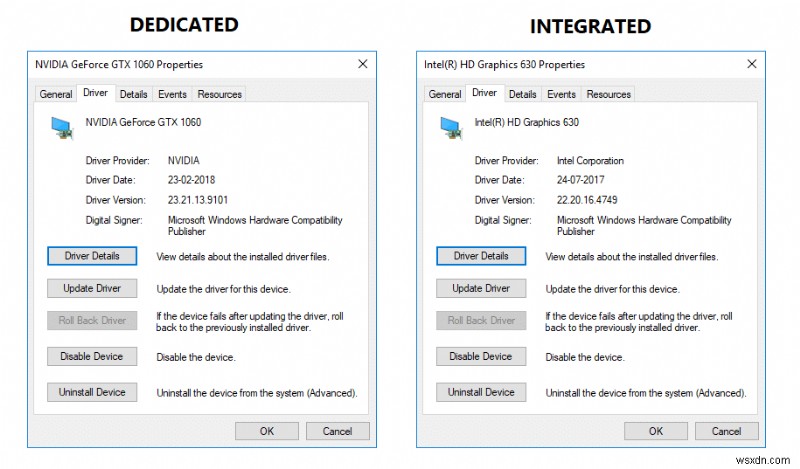Click Driver Details in the NVIDIA window
Viewport: 800px width, 469px height.
pyautogui.click(x=92, y=256)
